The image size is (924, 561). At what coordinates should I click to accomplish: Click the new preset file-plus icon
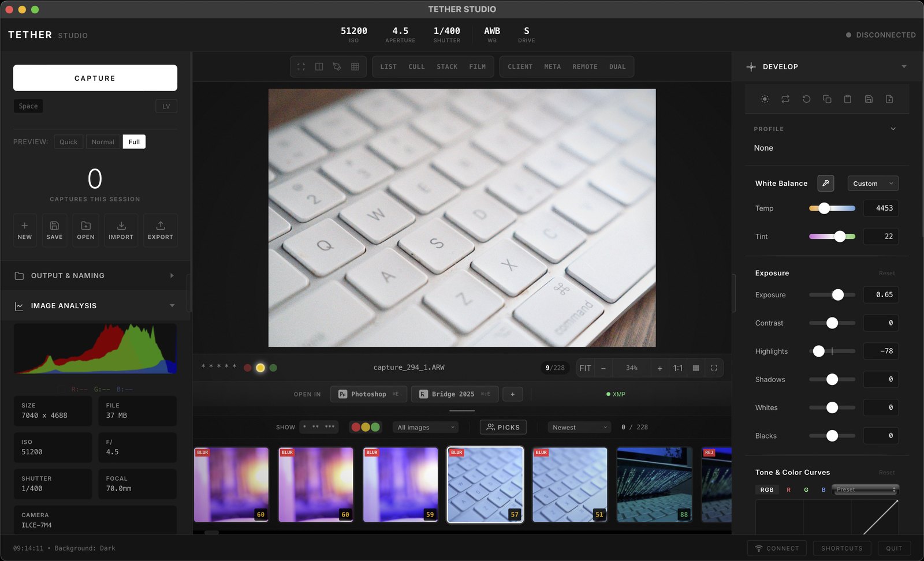(889, 99)
